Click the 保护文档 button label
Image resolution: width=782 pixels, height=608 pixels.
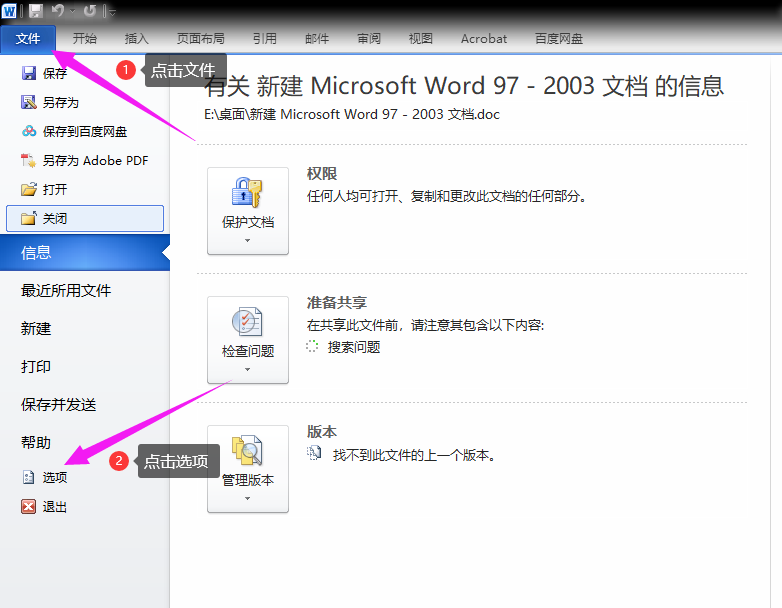pos(248,222)
